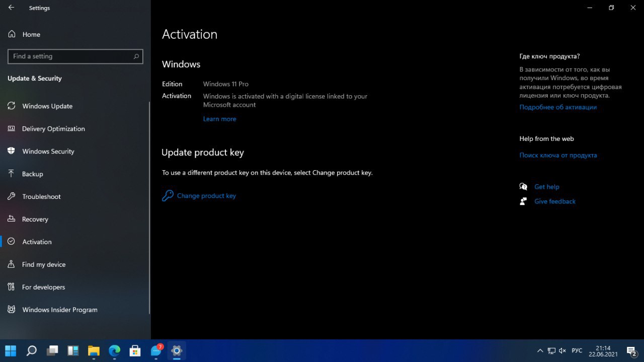This screenshot has width=644, height=362.
Task: Click the network icon in the system tray
Action: (x=551, y=350)
